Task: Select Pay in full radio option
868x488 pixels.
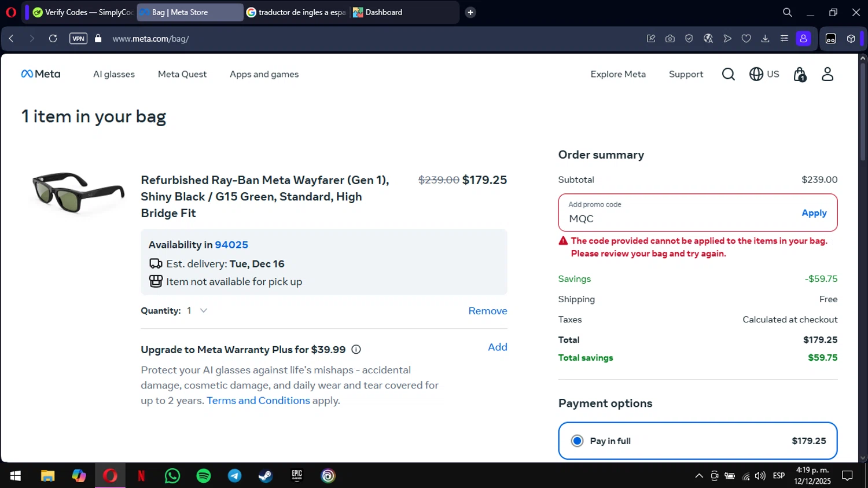Action: (577, 441)
